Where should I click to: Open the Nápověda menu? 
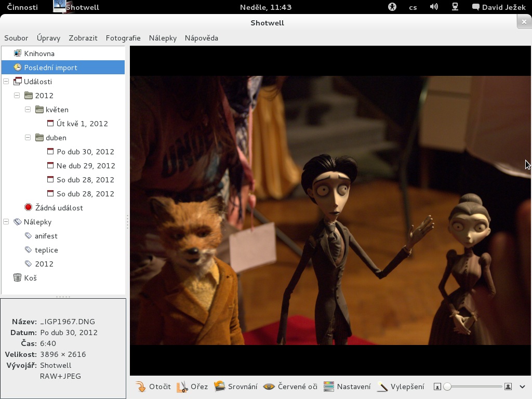point(202,38)
